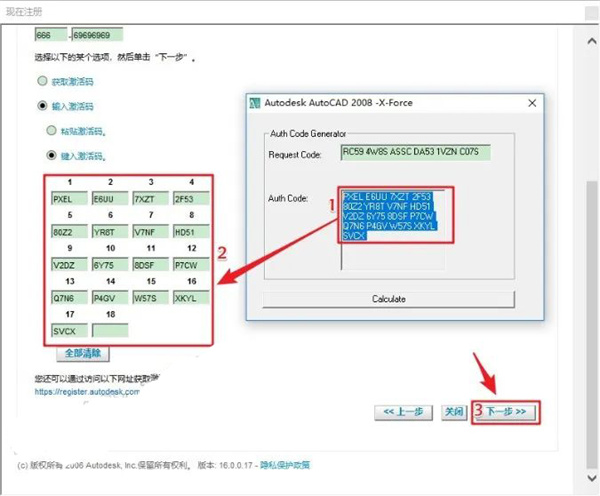Click the serial field containing 666

(51, 35)
